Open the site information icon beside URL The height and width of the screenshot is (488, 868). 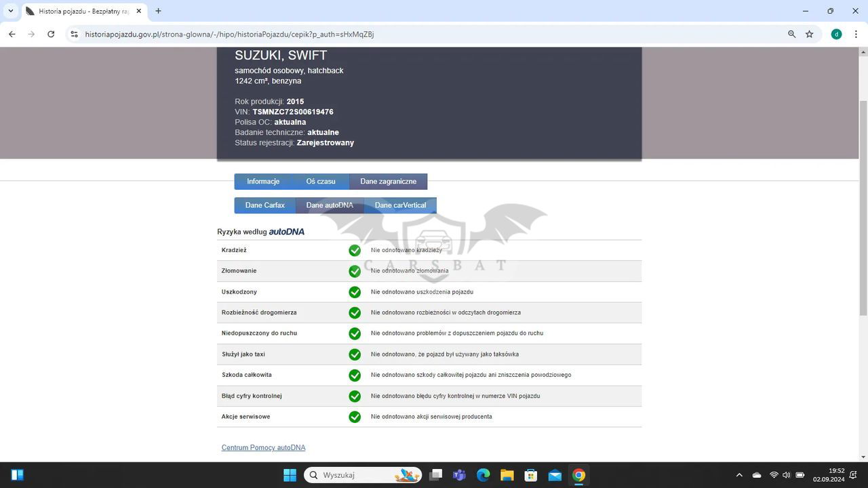(74, 34)
